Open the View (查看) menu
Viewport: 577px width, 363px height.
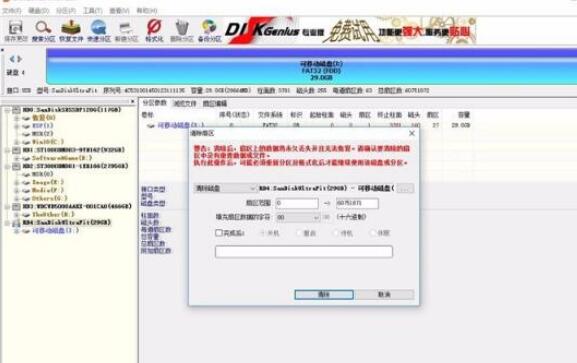(x=119, y=11)
